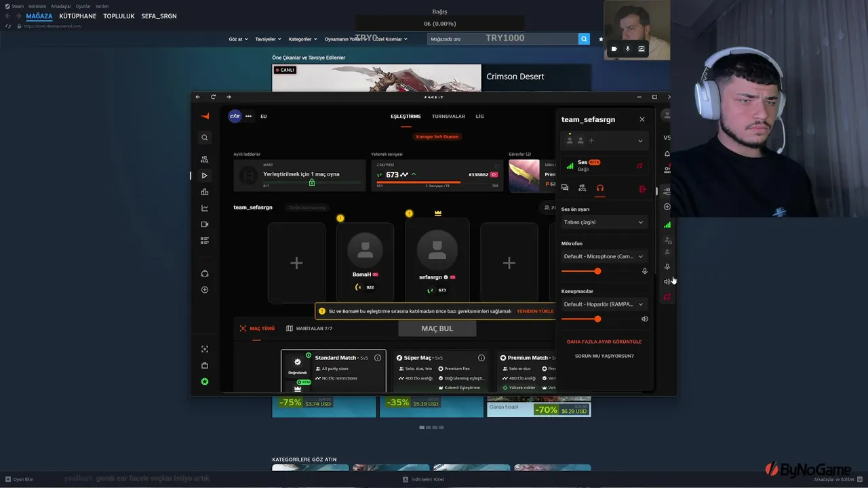Screen dimensions: 868x488
Task: Expand Steam Göz at dropdown
Action: (x=238, y=39)
